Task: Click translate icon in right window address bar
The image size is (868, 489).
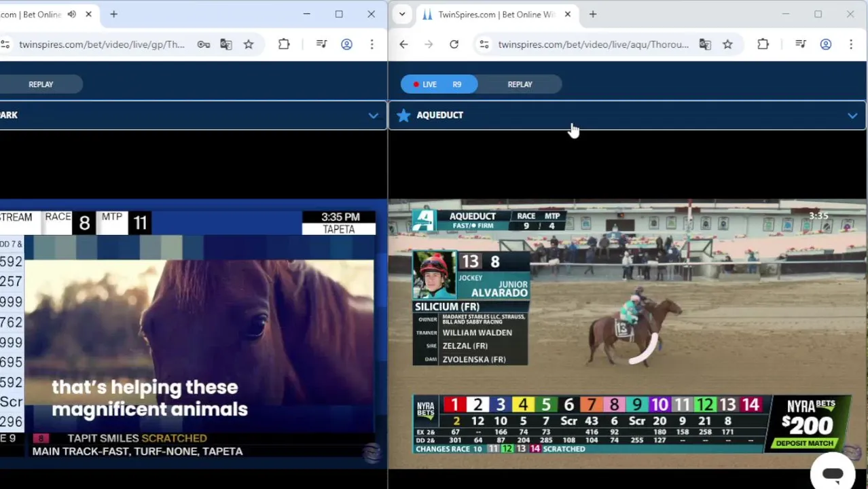Action: (705, 44)
